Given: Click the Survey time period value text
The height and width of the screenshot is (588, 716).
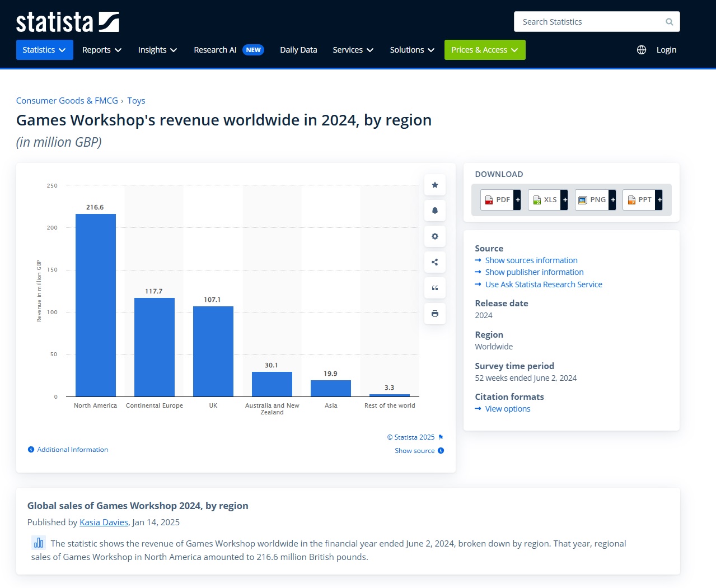Looking at the screenshot, I should [x=526, y=378].
